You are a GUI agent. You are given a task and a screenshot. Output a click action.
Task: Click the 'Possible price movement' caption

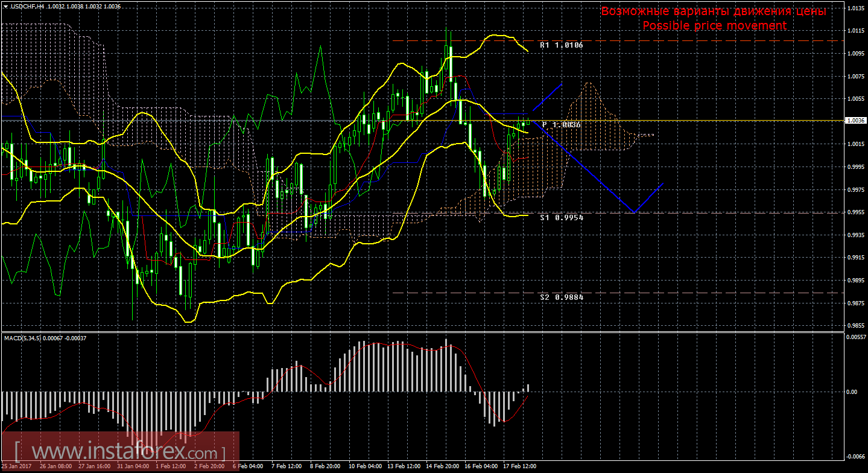pos(714,25)
